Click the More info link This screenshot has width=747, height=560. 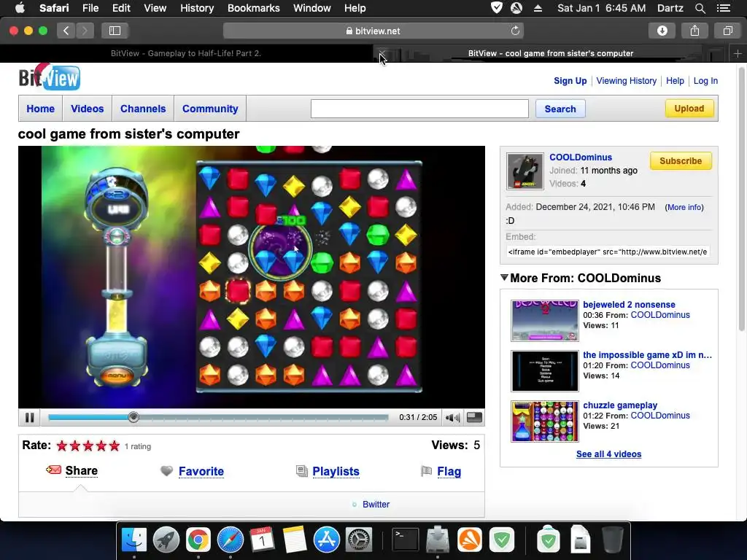click(684, 207)
